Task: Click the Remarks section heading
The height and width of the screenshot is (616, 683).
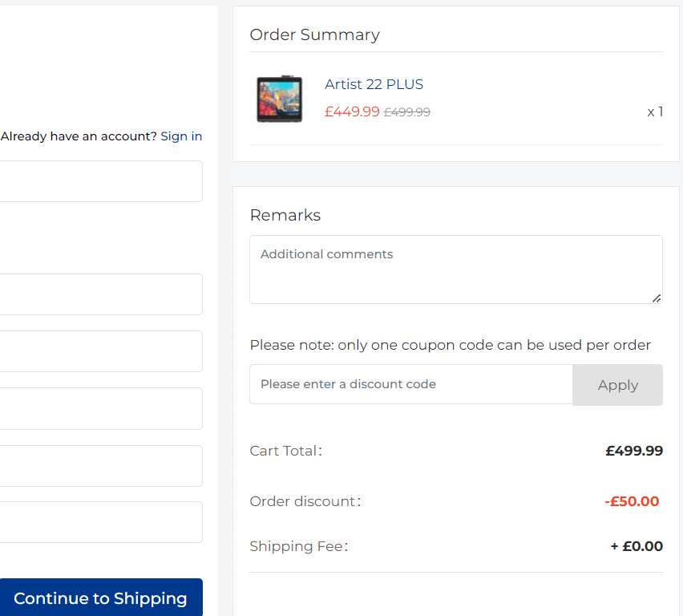Action: [x=285, y=215]
